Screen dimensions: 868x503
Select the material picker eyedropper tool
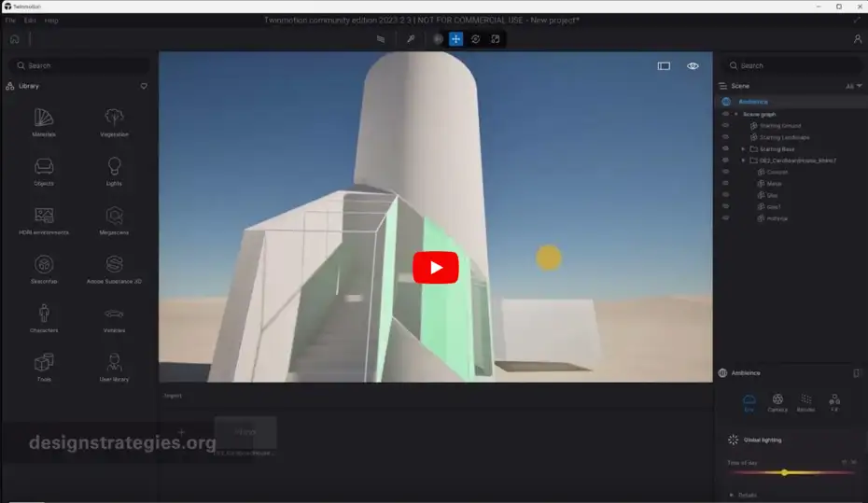click(411, 39)
